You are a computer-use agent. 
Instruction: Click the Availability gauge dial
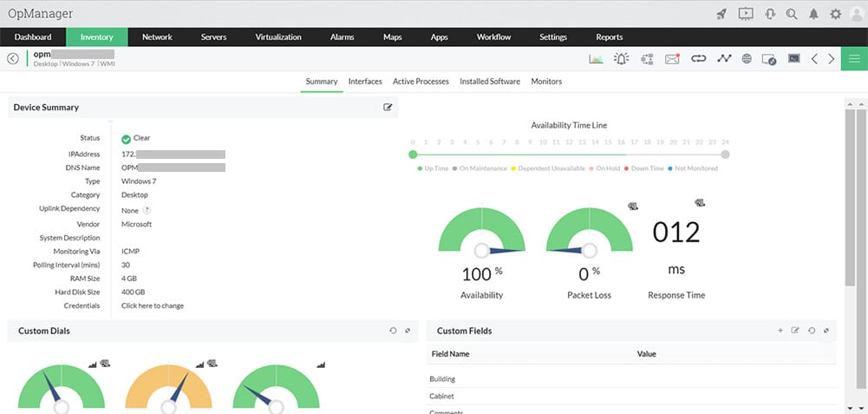481,233
